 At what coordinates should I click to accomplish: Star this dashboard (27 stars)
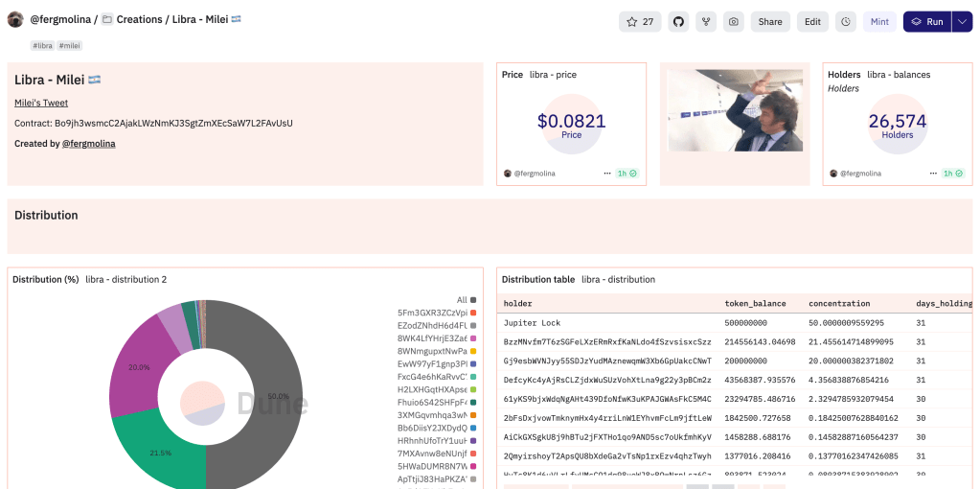point(640,22)
